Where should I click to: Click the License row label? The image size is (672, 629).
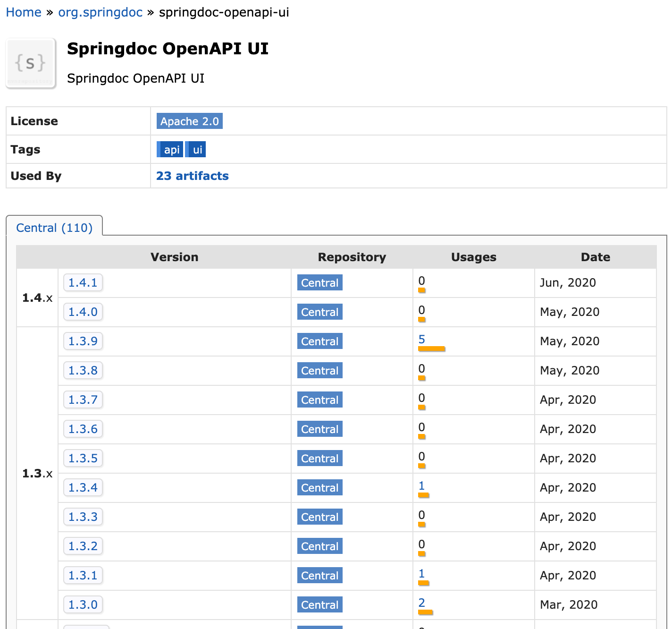point(34,121)
